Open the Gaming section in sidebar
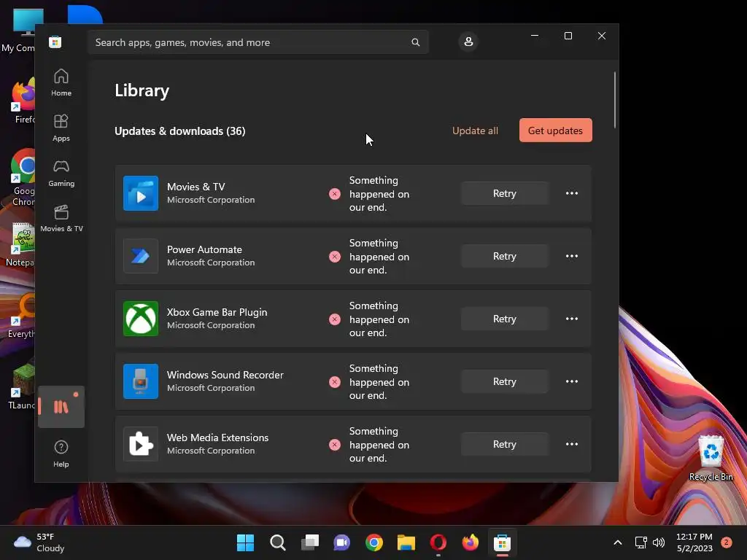 click(61, 174)
